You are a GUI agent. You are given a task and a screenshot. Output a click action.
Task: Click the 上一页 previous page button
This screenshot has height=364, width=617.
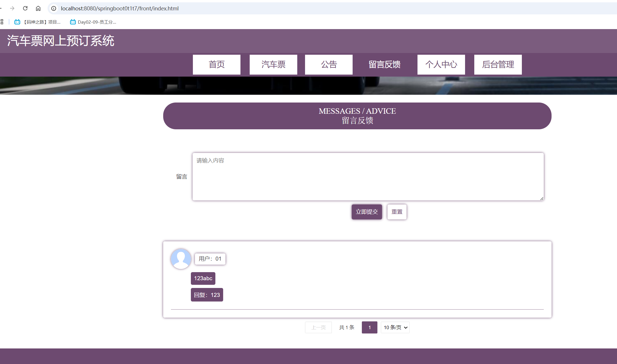318,327
